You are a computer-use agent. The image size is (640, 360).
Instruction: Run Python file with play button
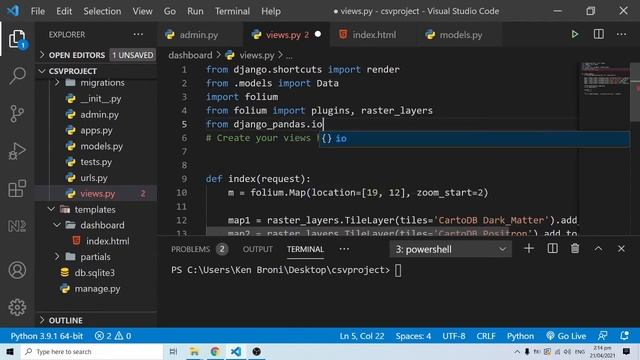pos(575,34)
